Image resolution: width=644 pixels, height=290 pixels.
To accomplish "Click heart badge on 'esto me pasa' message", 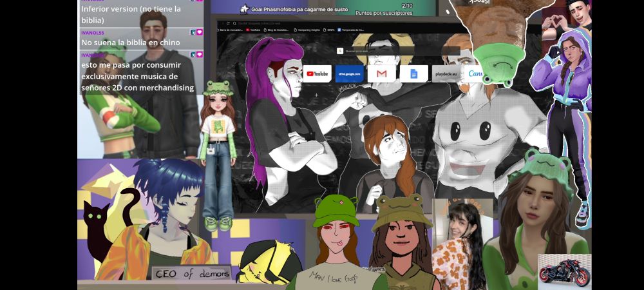I will (199, 55).
